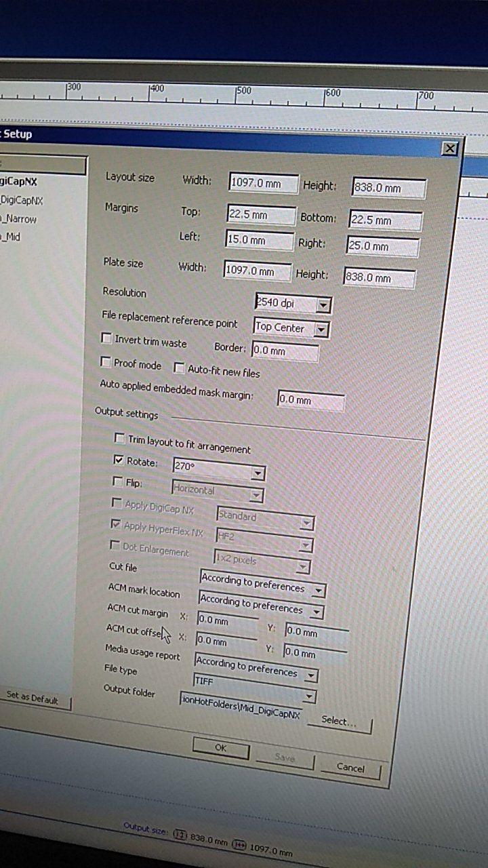Viewport: 488px width, 868px height.
Task: Click the Border value field
Action: (285, 352)
